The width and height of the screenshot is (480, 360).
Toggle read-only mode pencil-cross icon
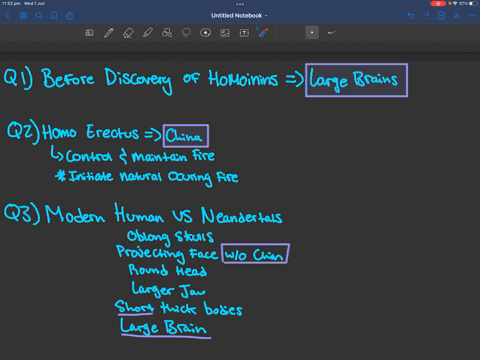coord(457,16)
